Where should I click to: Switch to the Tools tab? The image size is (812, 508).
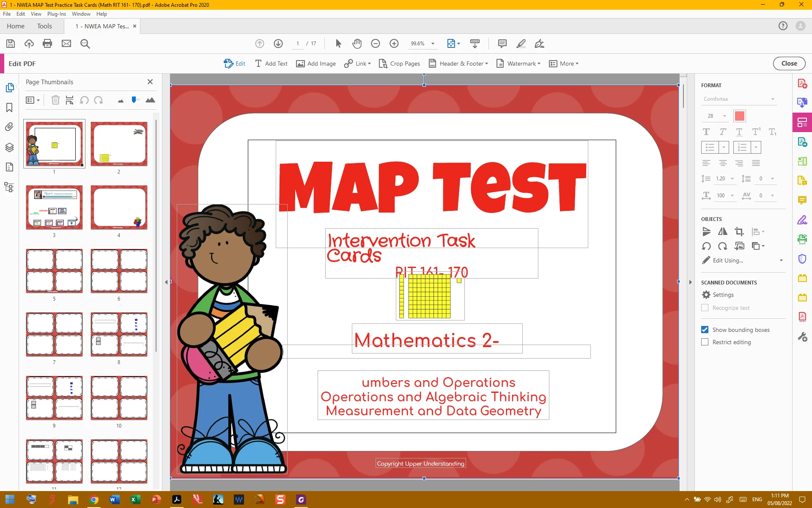tap(44, 26)
